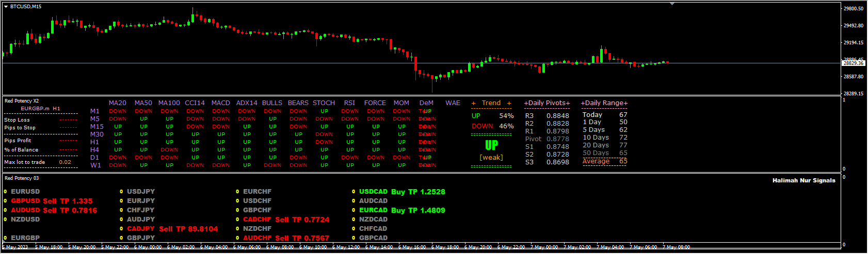This screenshot has width=868, height=254.
Task: Click the yellow bullet beside CADJPY
Action: 121,229
